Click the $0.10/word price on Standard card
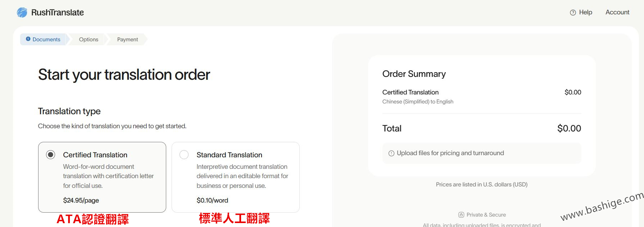The width and height of the screenshot is (644, 227). point(212,200)
